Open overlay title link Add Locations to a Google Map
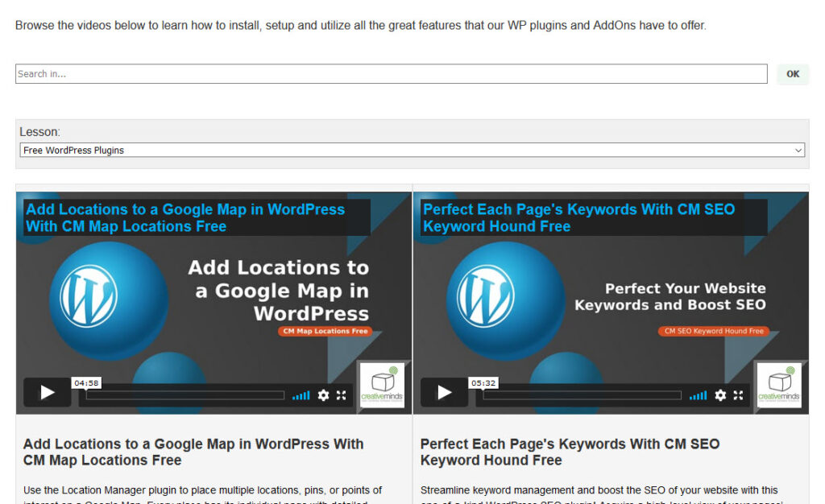This screenshot has width=825, height=504. tap(185, 217)
